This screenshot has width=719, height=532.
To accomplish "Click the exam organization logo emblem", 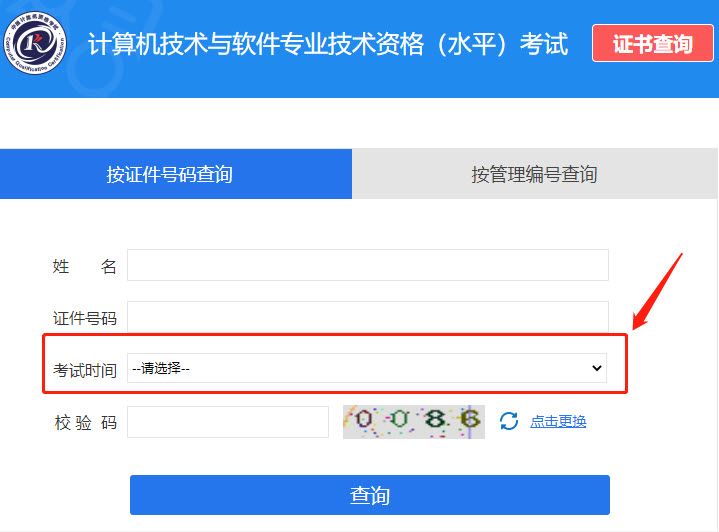I will tap(35, 43).
